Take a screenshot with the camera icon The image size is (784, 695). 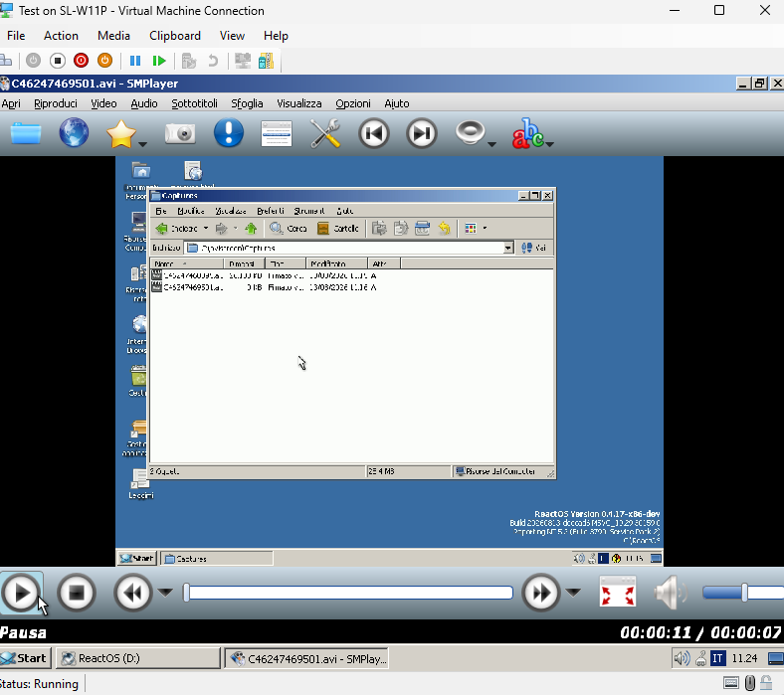click(x=180, y=133)
